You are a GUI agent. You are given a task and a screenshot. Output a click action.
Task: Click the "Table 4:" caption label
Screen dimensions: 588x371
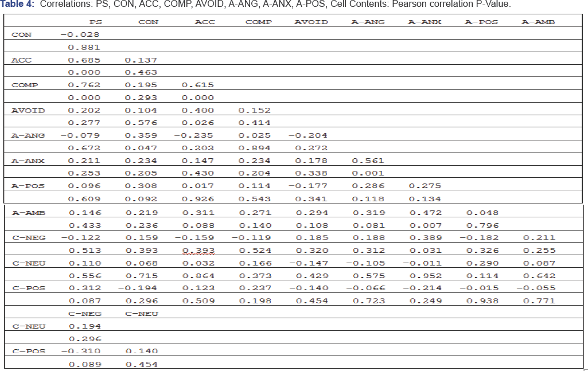(x=19, y=5)
